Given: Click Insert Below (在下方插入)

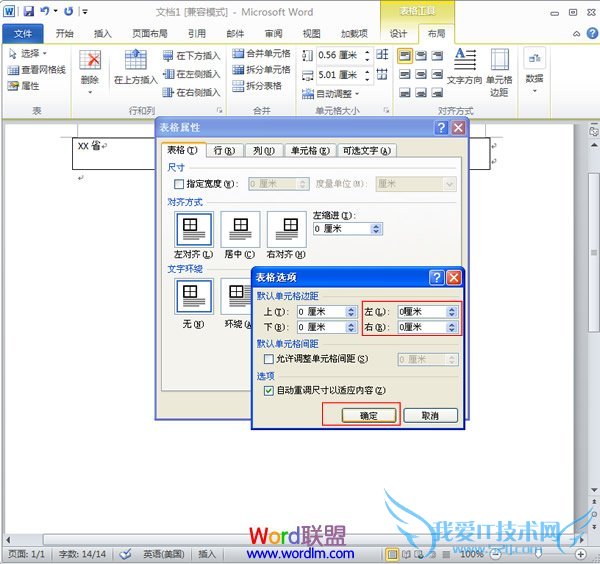Looking at the screenshot, I should tap(192, 56).
